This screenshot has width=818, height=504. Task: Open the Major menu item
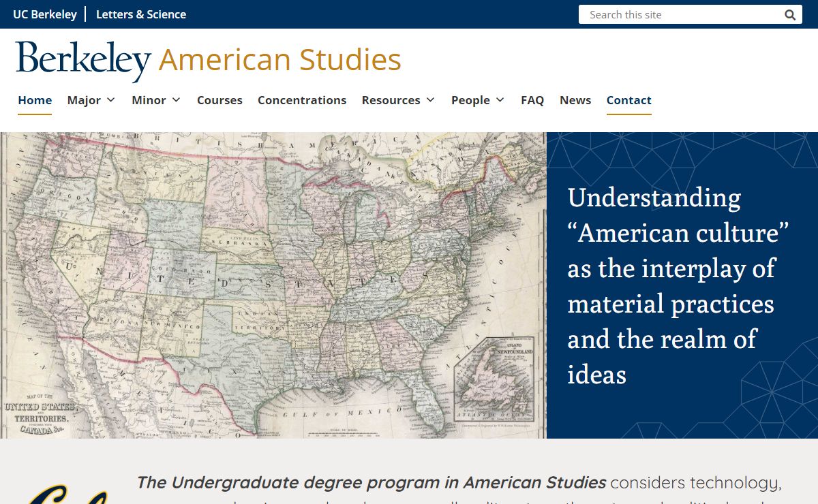pos(84,100)
